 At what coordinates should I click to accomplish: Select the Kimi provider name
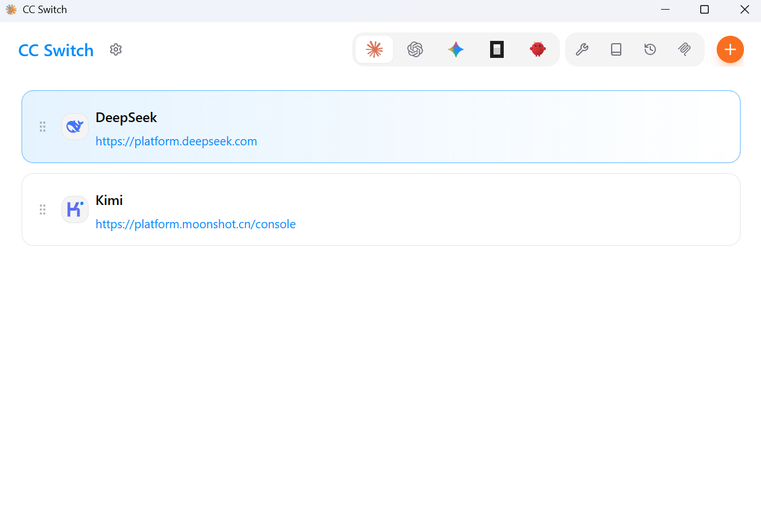pos(109,200)
